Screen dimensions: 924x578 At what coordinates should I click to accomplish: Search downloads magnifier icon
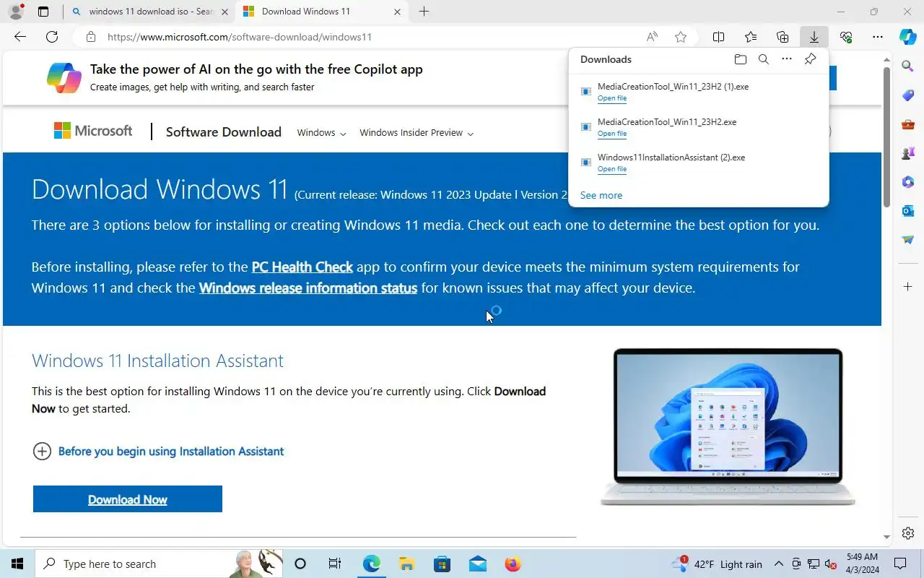(x=764, y=59)
